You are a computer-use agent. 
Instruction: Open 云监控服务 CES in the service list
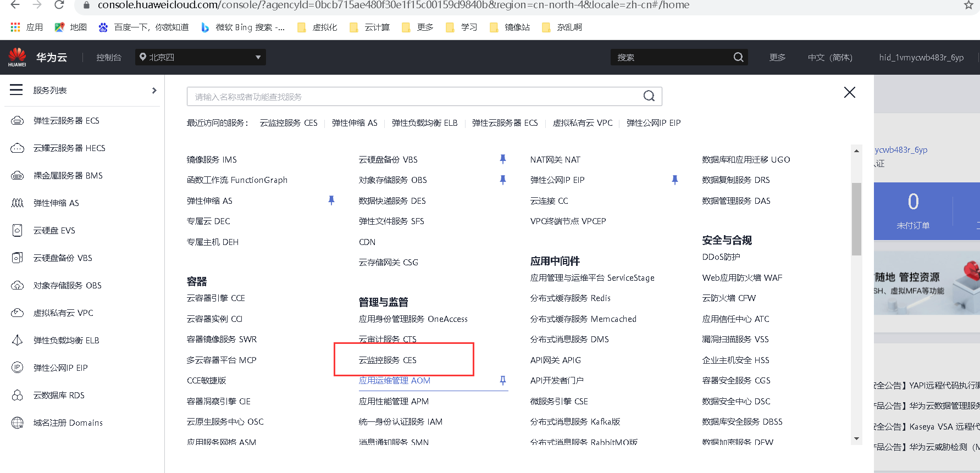click(387, 360)
